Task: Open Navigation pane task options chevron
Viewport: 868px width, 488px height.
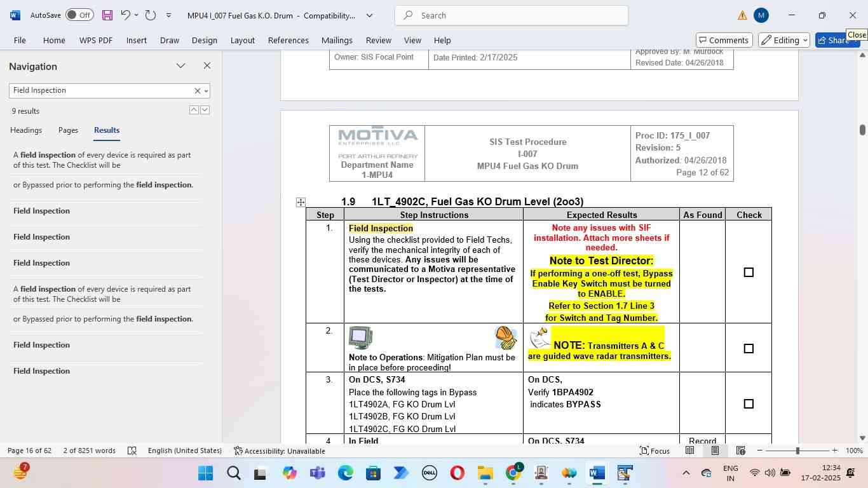Action: (180, 65)
